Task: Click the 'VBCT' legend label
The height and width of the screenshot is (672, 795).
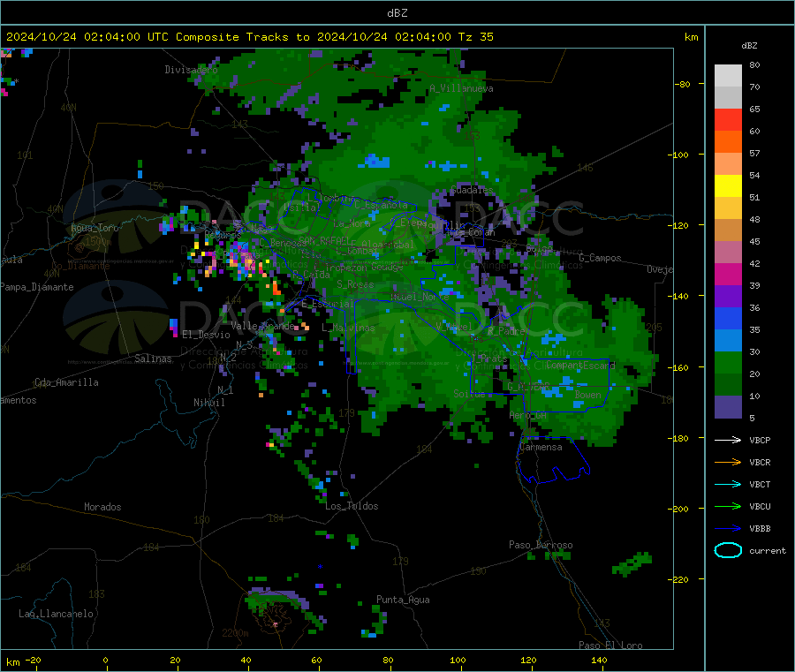Action: pos(760,484)
